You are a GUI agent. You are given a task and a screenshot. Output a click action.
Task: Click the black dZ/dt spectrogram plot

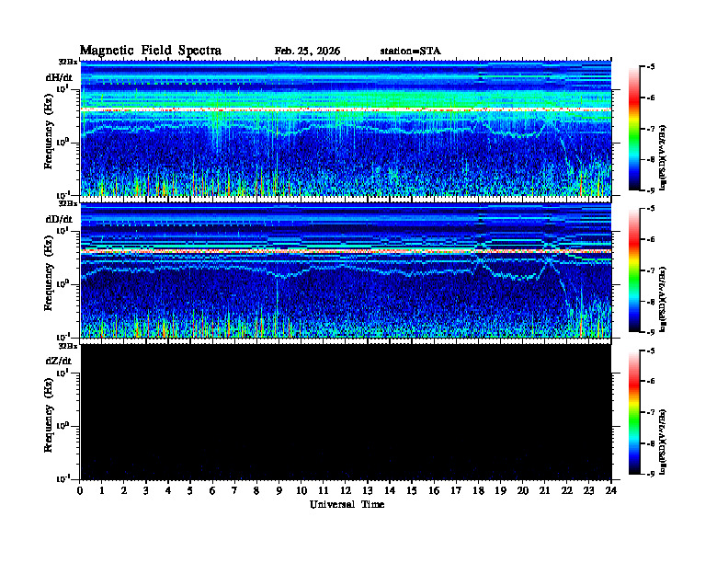[x=346, y=412]
